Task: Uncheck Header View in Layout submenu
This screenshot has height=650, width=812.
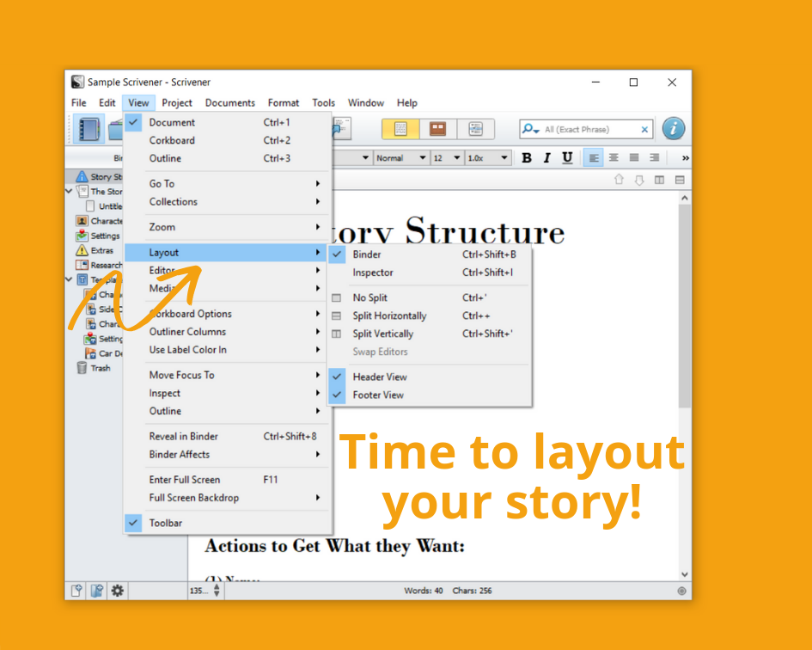Action: click(430, 377)
